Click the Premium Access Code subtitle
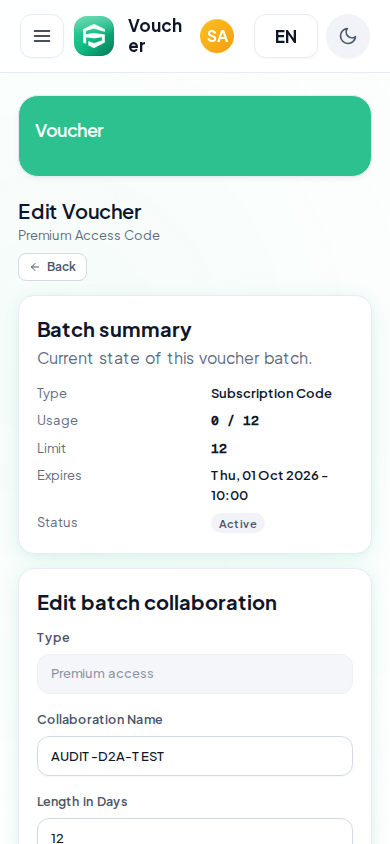Screen dimensions: 390x844 pos(89,236)
